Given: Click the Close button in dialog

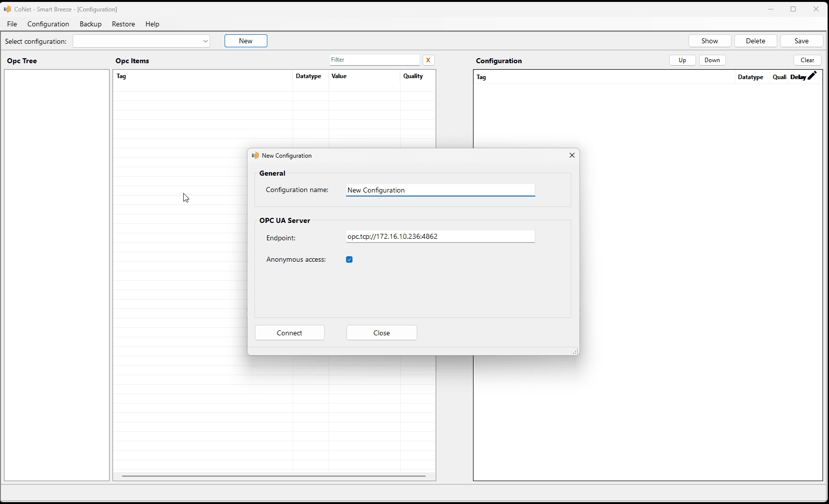Looking at the screenshot, I should pyautogui.click(x=382, y=333).
